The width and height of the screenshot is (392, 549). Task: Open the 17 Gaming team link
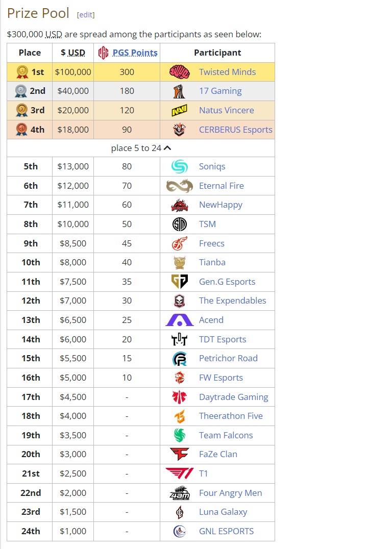coord(220,91)
